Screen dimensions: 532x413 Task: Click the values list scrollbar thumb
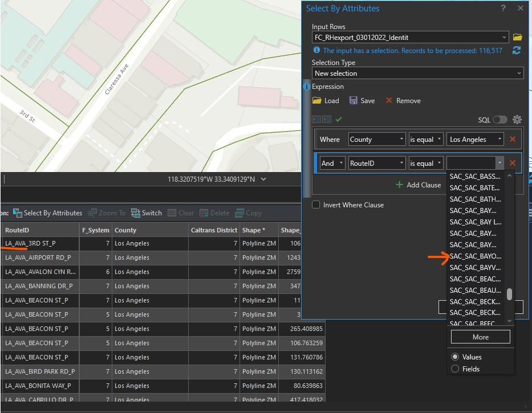[x=509, y=294]
